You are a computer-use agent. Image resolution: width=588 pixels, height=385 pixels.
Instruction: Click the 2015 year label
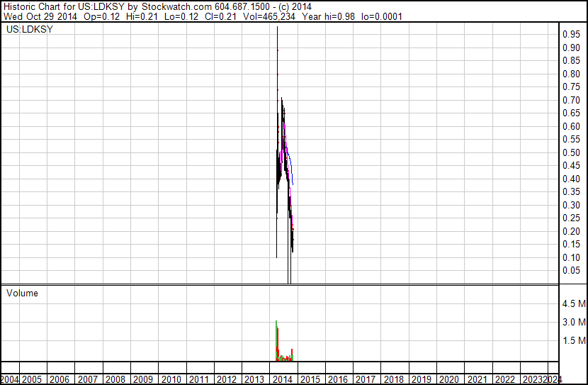pyautogui.click(x=310, y=379)
